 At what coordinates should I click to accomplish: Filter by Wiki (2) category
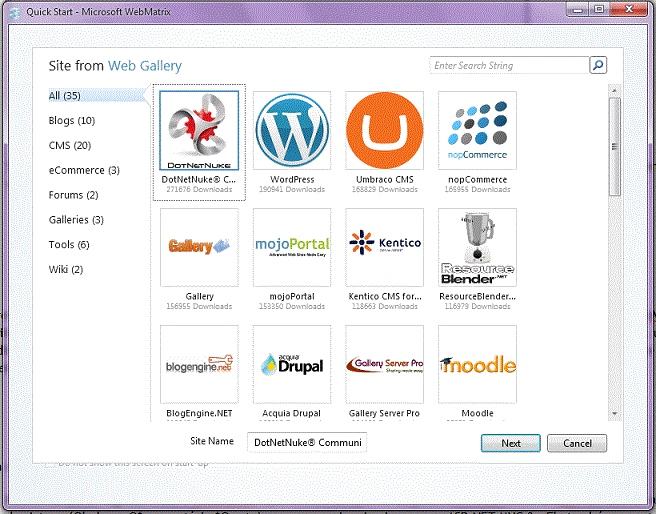click(66, 269)
